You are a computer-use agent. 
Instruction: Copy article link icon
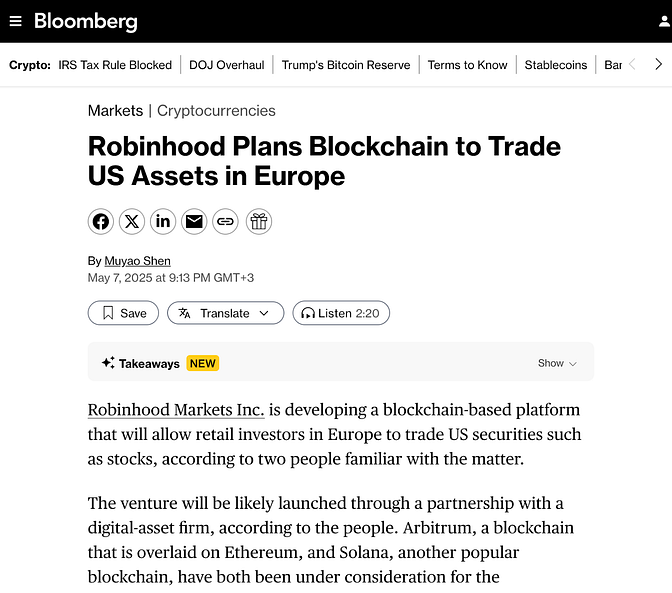coord(225,222)
